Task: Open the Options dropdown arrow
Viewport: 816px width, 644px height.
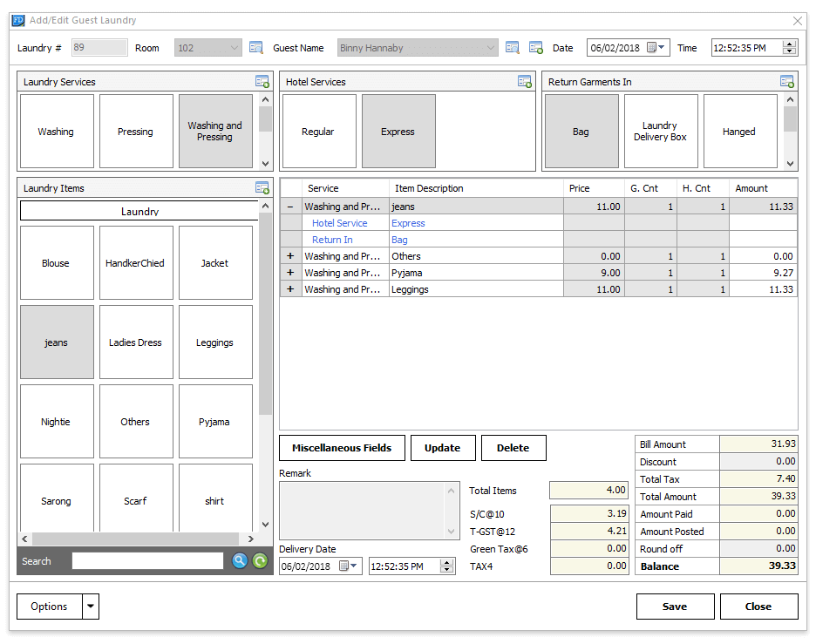Action: click(91, 607)
